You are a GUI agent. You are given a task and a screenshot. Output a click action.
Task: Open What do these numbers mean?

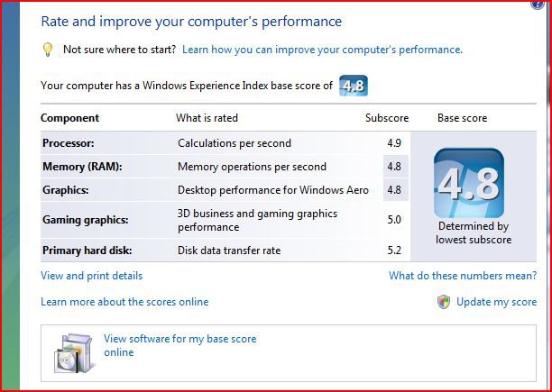463,275
